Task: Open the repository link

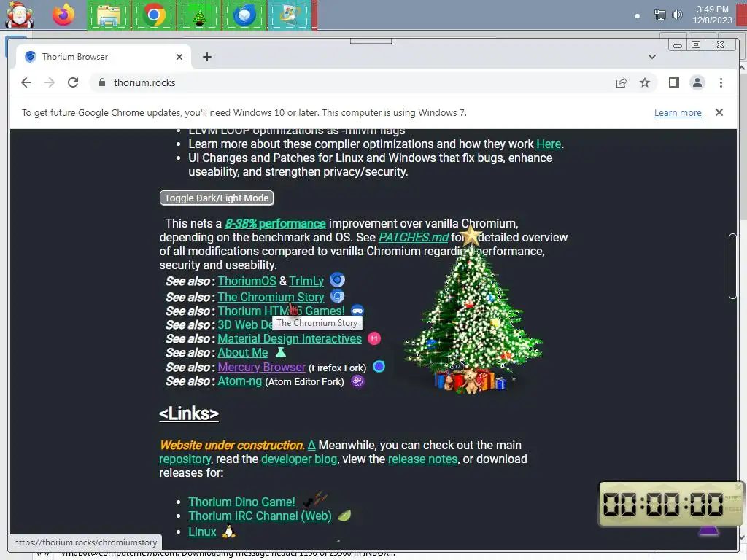Action: pyautogui.click(x=185, y=459)
